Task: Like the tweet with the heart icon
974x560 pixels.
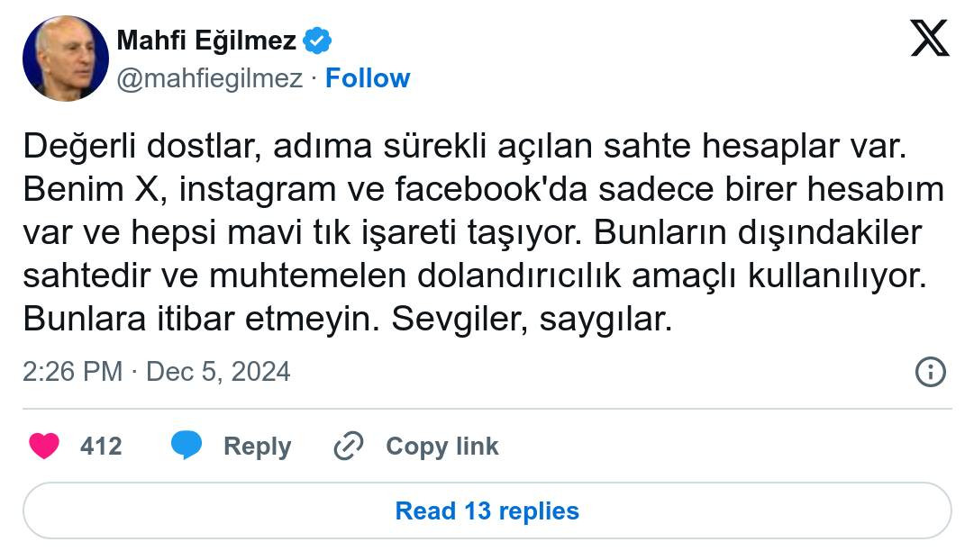Action: pos(44,446)
